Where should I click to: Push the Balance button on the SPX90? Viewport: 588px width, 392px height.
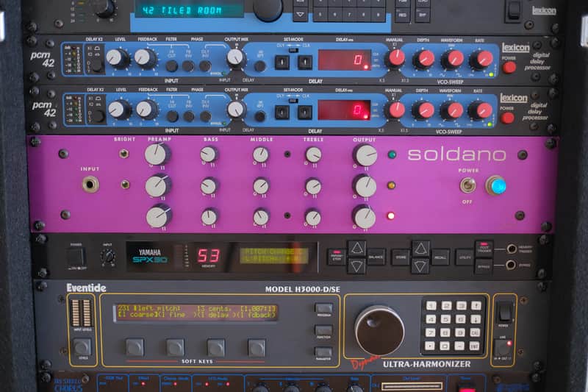[376, 257]
